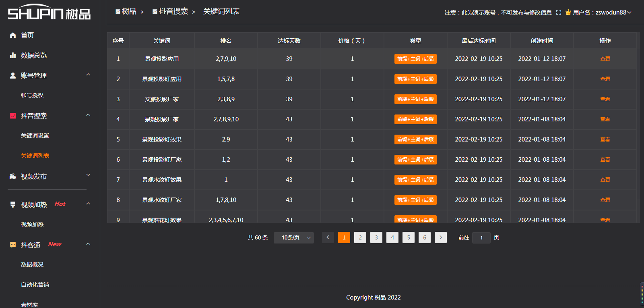Image resolution: width=644 pixels, height=308 pixels.
Task: Click the fullscreen icon in the header
Action: [559, 12]
